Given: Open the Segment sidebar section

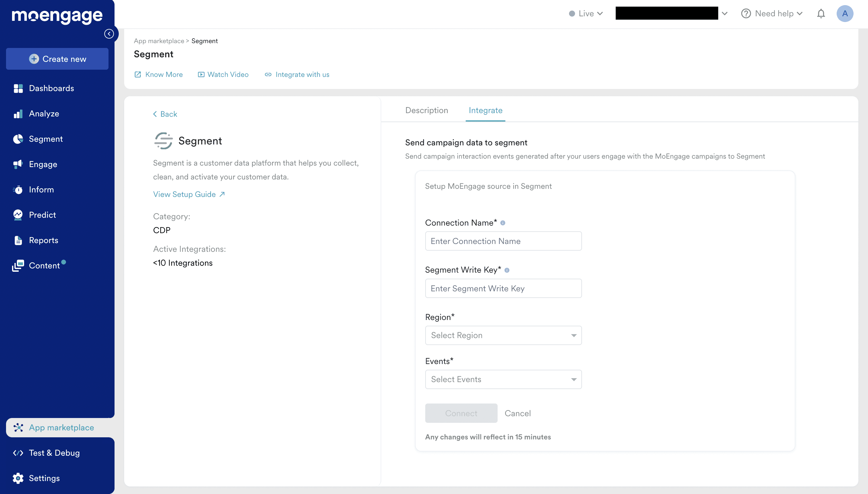Looking at the screenshot, I should (46, 139).
